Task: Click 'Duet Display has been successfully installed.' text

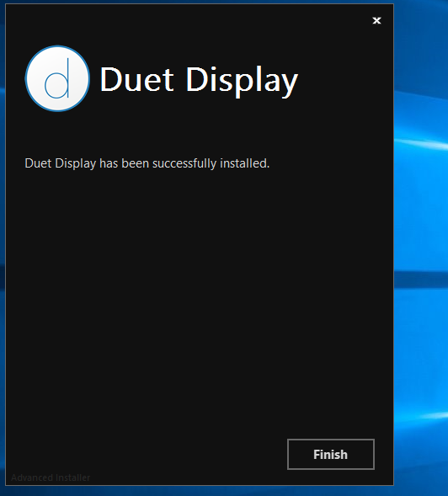Action: pos(147,163)
